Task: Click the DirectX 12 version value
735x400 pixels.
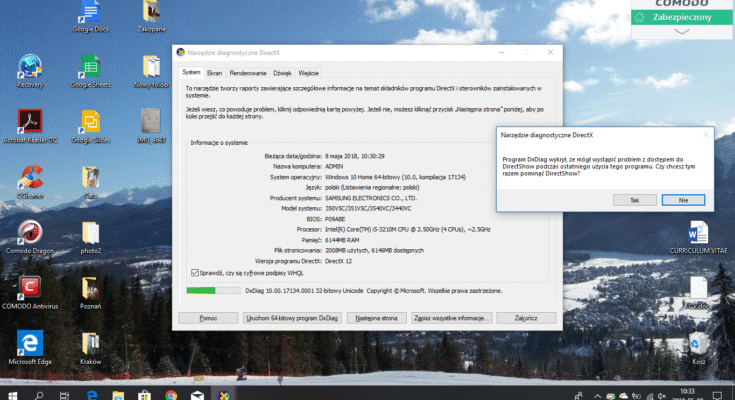Action: 338,261
